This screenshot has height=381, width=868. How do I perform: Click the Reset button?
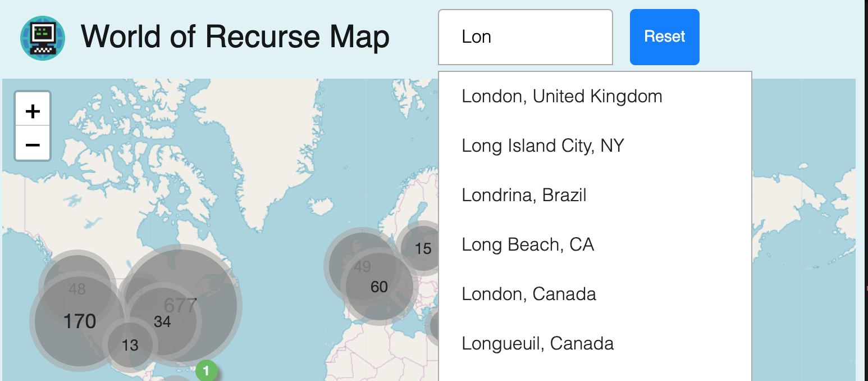665,37
